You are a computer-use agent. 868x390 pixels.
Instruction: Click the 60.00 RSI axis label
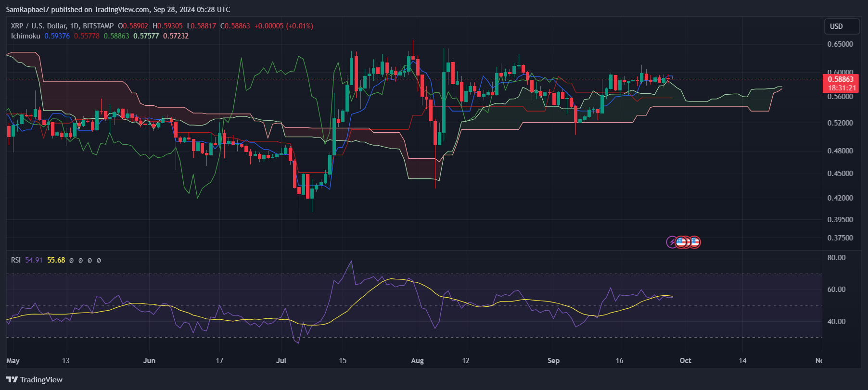click(836, 289)
